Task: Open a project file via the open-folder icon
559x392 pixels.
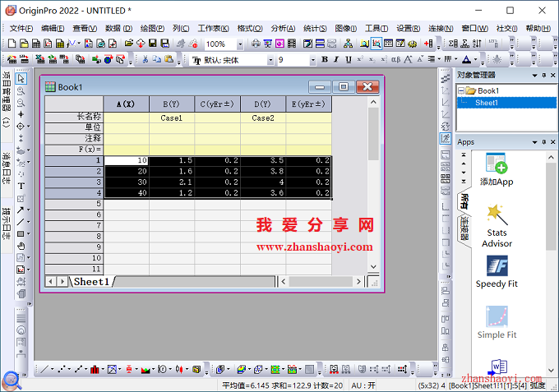Action: (x=129, y=44)
